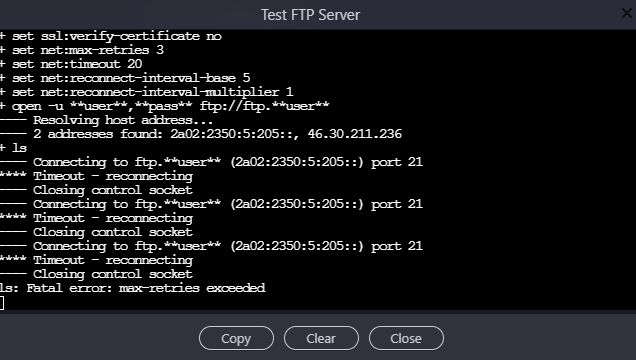Select the reconnect-interval-base 5 line
Screen dimensions: 636x360
tap(125, 78)
